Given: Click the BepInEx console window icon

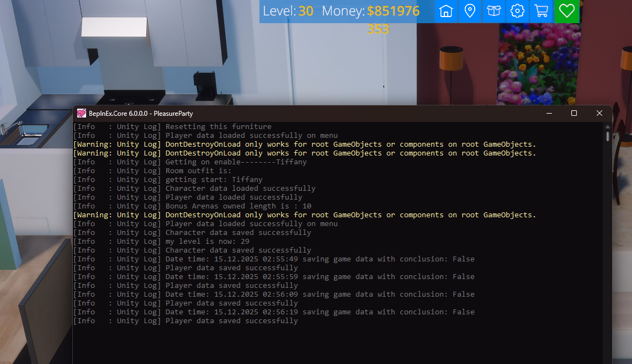Looking at the screenshot, I should tap(82, 113).
